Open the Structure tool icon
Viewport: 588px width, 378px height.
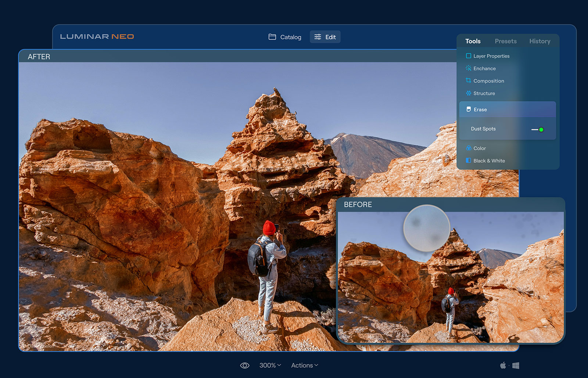[468, 93]
